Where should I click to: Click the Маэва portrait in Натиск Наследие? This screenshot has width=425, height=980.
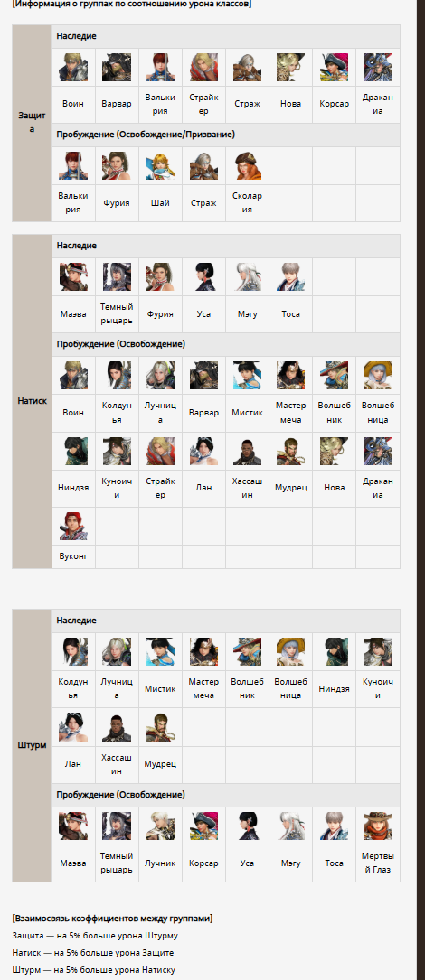(73, 277)
